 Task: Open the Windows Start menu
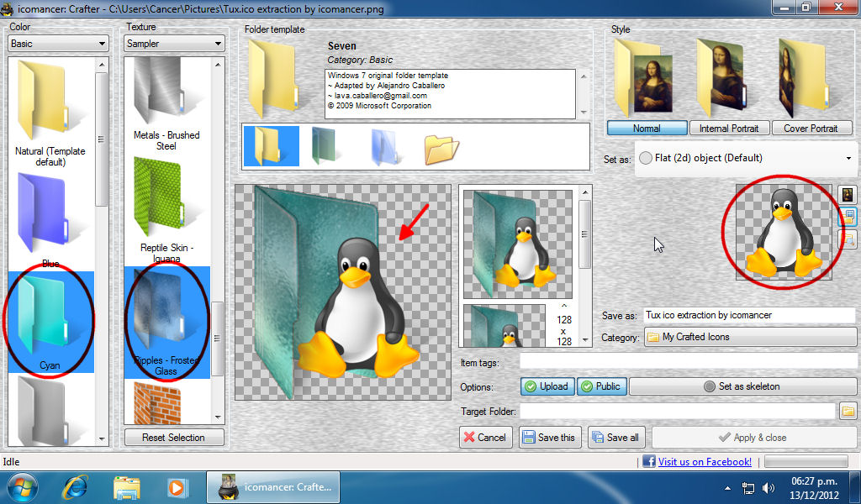tap(22, 487)
